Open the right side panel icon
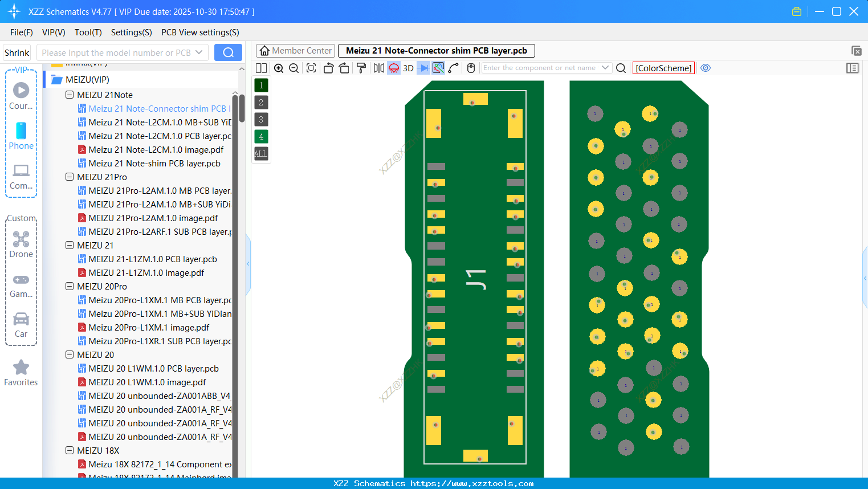The image size is (868, 489). (853, 68)
